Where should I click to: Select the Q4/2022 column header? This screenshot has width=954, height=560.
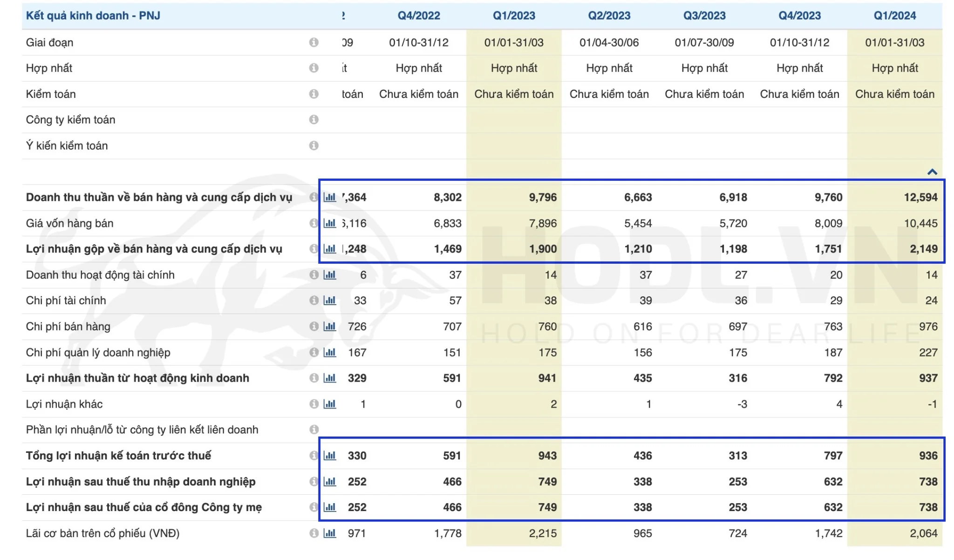[x=419, y=16]
